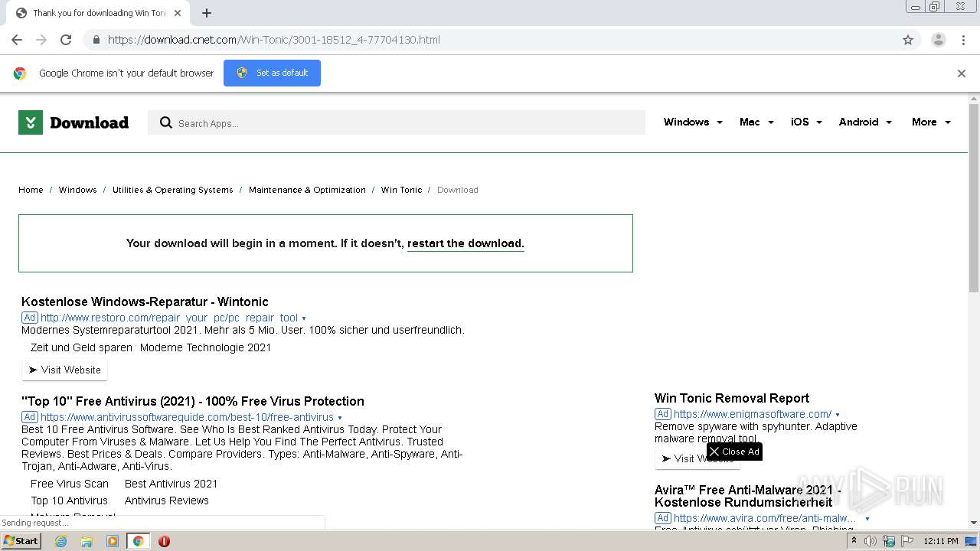Screen dimensions: 980x551
Task: Open the Win Tonic breadcrumb link
Action: coord(401,190)
